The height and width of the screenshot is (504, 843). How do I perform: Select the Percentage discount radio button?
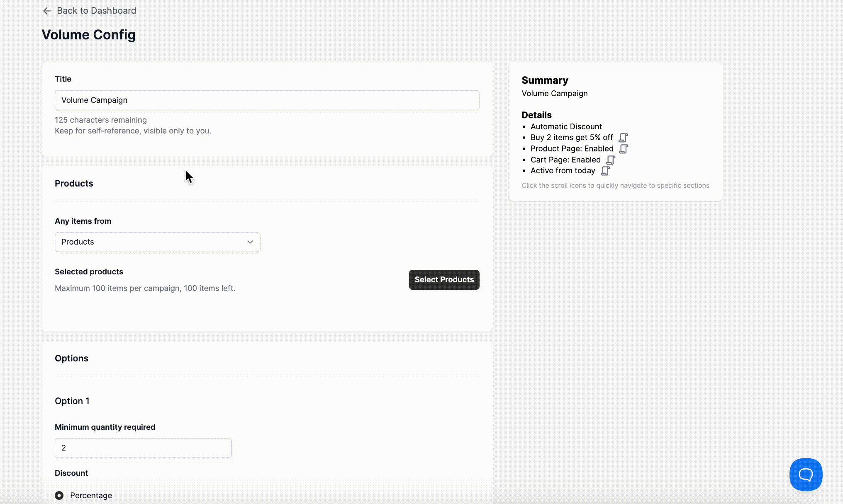[59, 495]
